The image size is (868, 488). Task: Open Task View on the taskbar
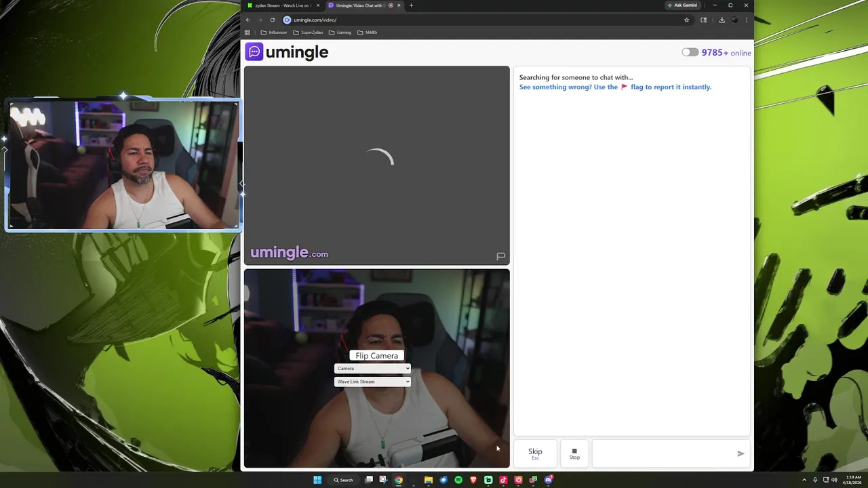coord(369,480)
